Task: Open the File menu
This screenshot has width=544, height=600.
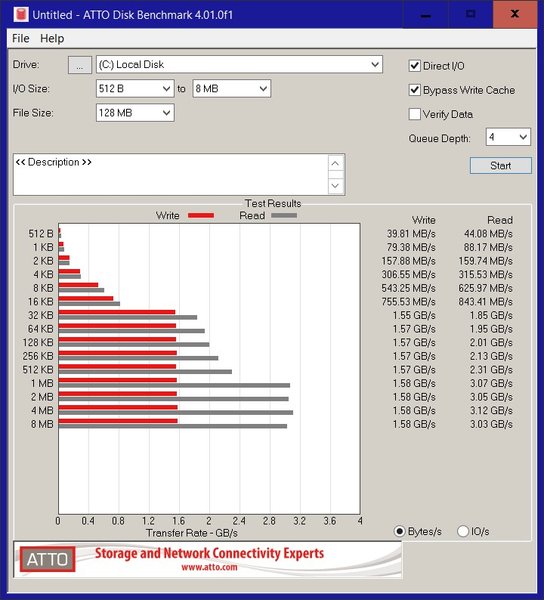Action: (21, 38)
